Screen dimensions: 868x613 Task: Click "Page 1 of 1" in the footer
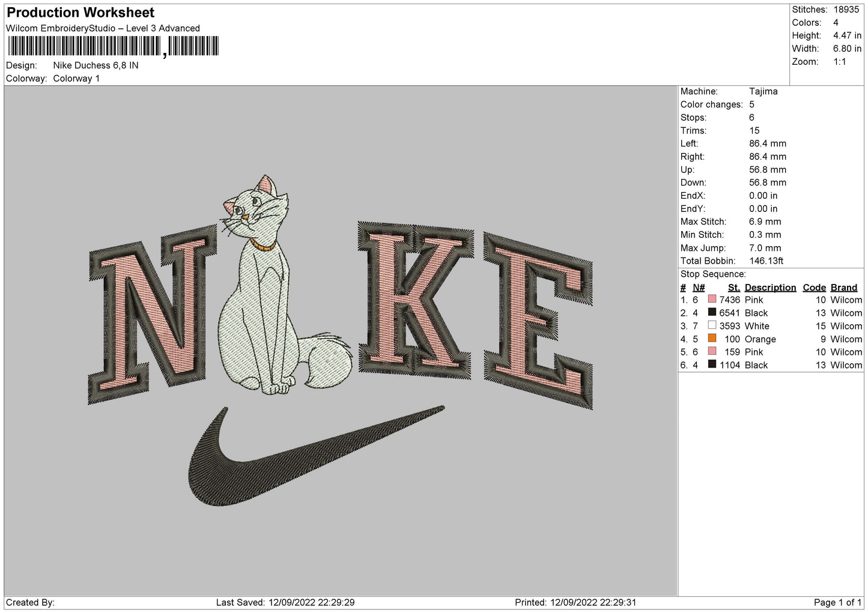pos(837,602)
